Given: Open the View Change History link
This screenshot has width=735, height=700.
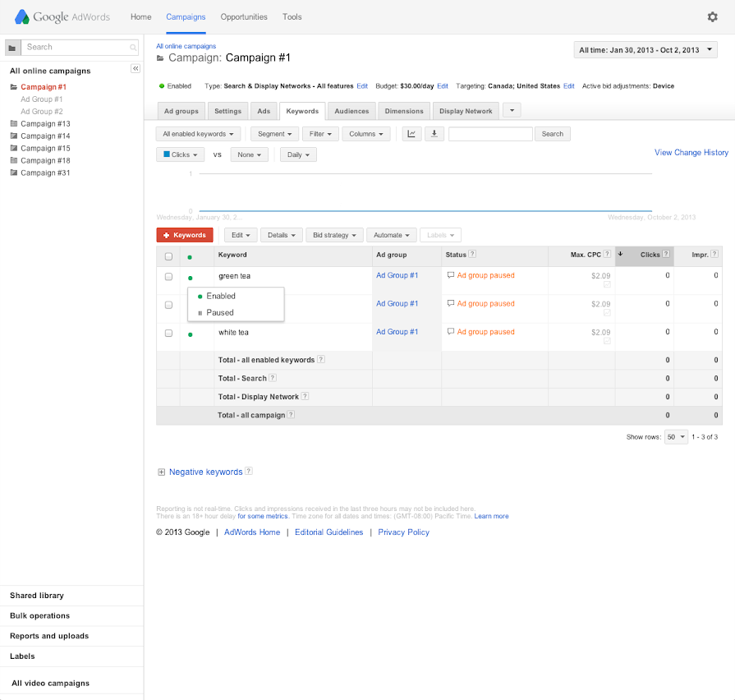Looking at the screenshot, I should (691, 153).
